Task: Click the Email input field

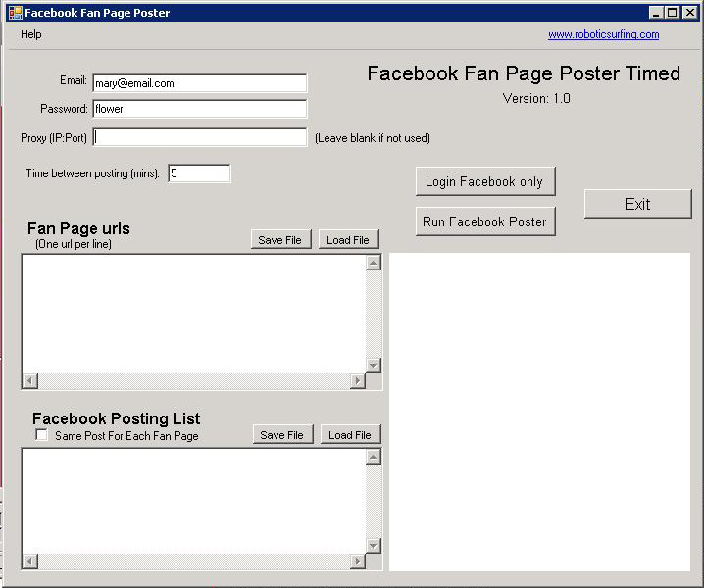Action: click(x=200, y=83)
